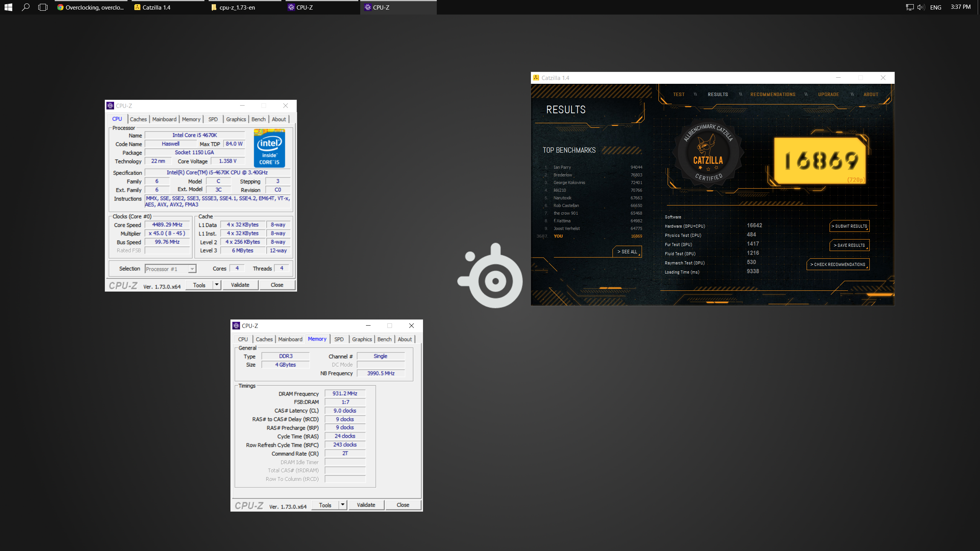
Task: Open Caches tab in the top CPU-Z window
Action: [138, 119]
